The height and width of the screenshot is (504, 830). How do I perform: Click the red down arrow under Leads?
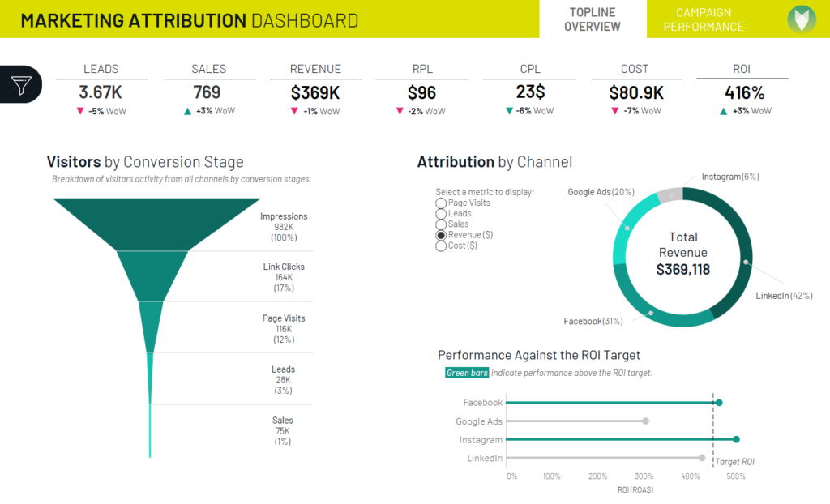coord(80,111)
